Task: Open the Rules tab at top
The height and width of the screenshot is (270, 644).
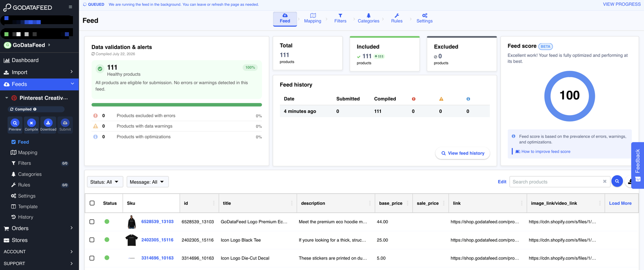Action: [x=397, y=19]
